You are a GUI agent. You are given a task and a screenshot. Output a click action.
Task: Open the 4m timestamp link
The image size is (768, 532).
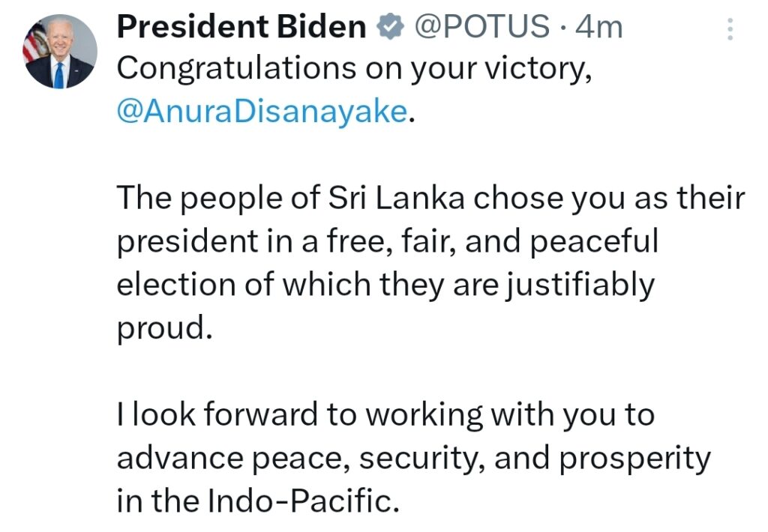[599, 26]
